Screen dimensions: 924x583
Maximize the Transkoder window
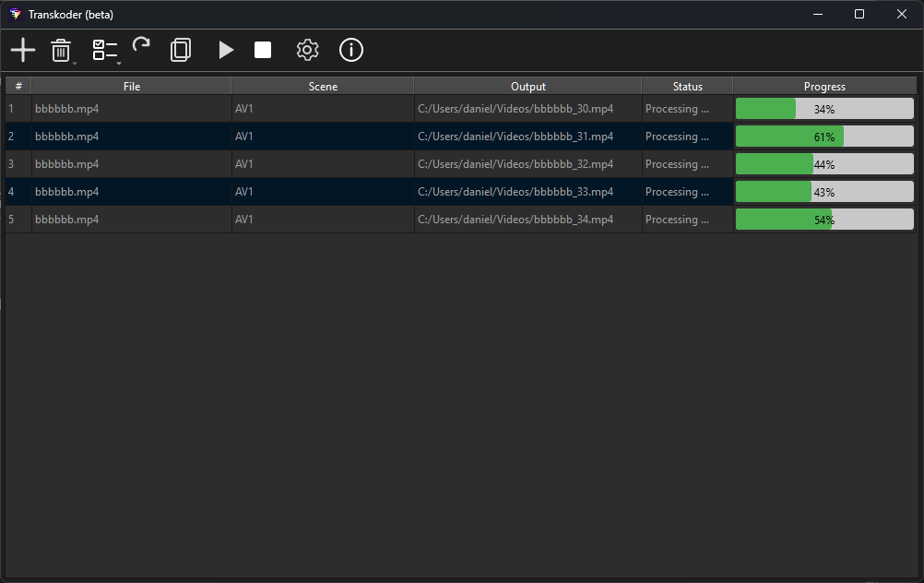click(859, 14)
